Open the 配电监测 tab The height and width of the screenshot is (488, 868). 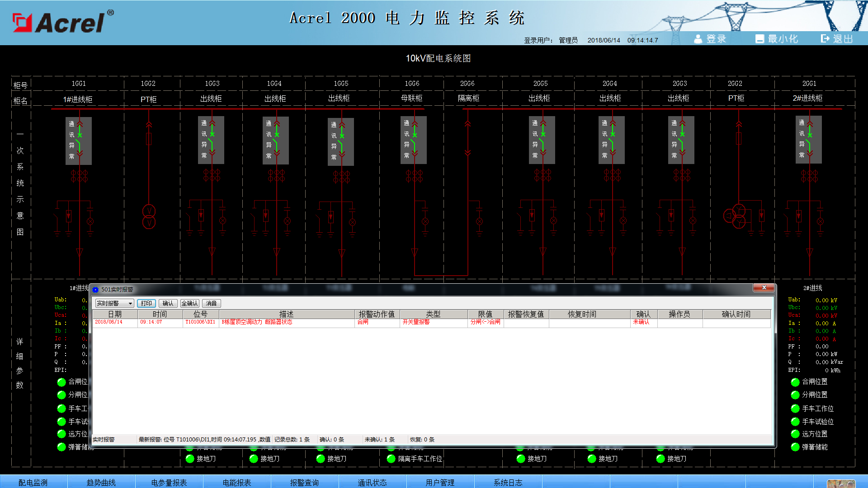(x=33, y=482)
